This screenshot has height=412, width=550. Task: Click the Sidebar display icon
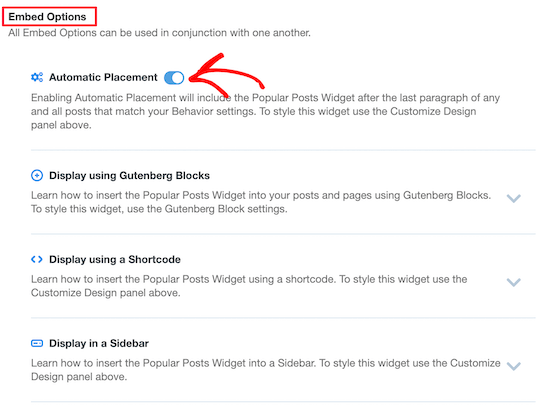pyautogui.click(x=37, y=343)
